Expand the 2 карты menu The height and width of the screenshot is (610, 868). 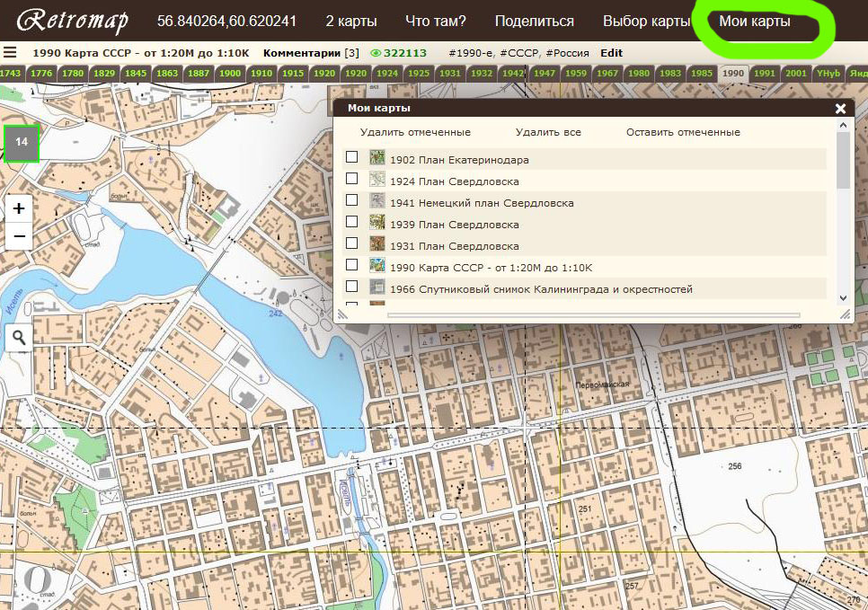click(x=350, y=21)
